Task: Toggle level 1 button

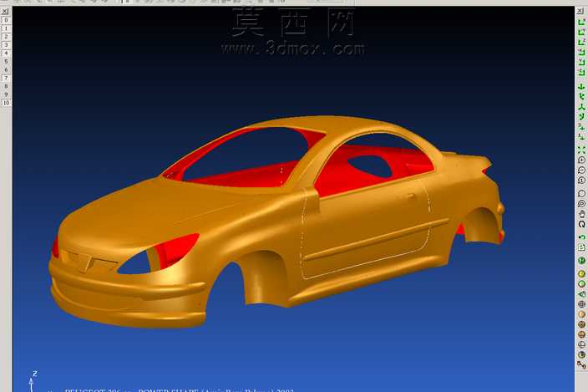Action: coord(6,28)
